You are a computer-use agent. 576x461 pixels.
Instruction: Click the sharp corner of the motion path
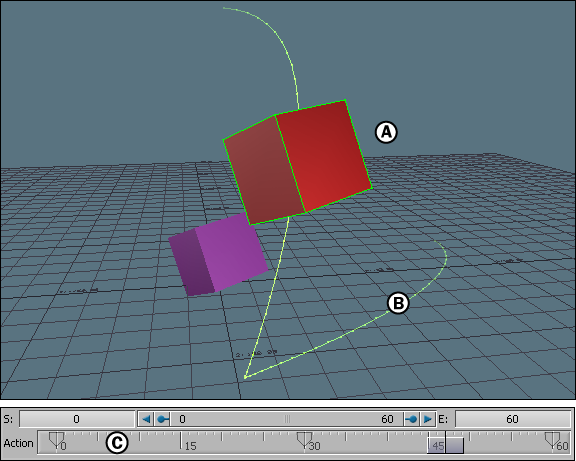(x=245, y=377)
